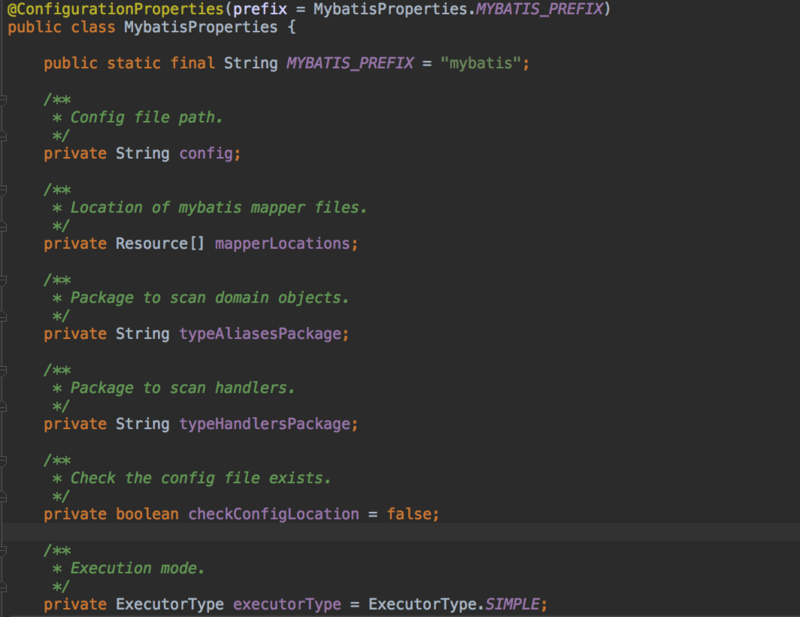This screenshot has width=800, height=617.
Task: Click the 'SIMPLE' enum constant
Action: [512, 605]
